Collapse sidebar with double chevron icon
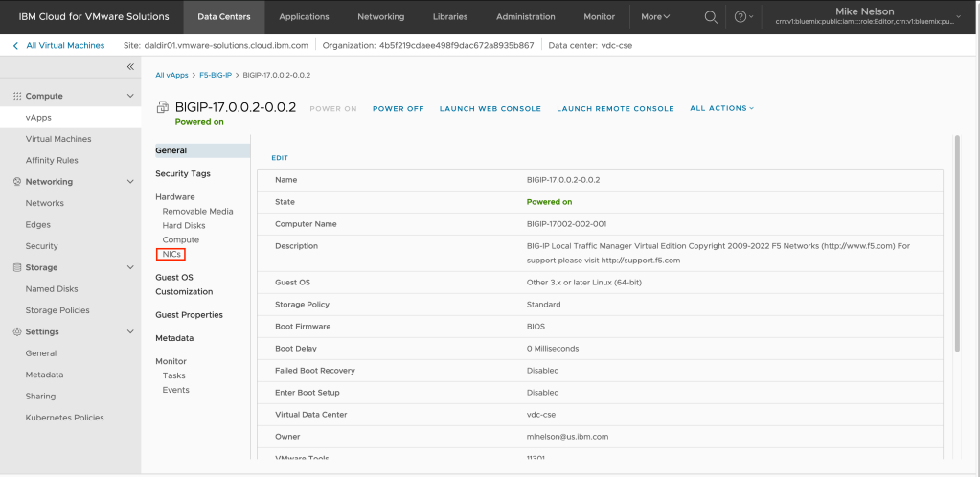The width and height of the screenshot is (980, 477). [x=130, y=66]
